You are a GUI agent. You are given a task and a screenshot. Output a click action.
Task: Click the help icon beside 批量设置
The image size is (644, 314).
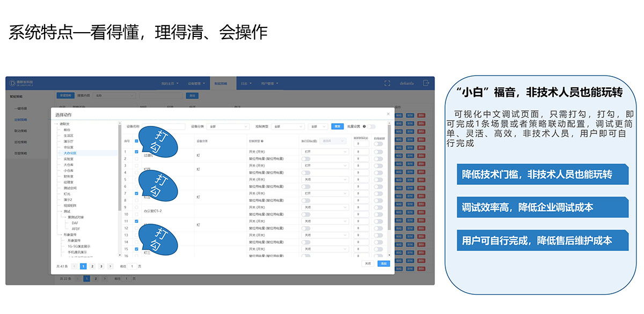pyautogui.click(x=364, y=126)
